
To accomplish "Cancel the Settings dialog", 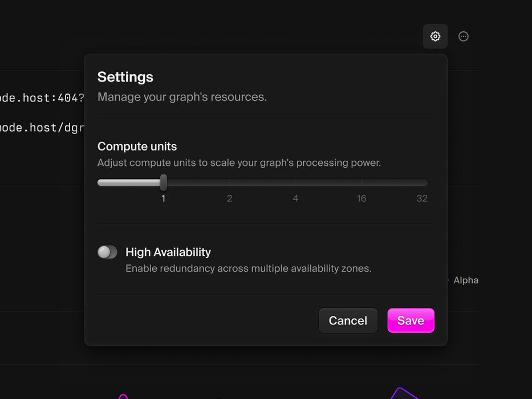I will (348, 320).
